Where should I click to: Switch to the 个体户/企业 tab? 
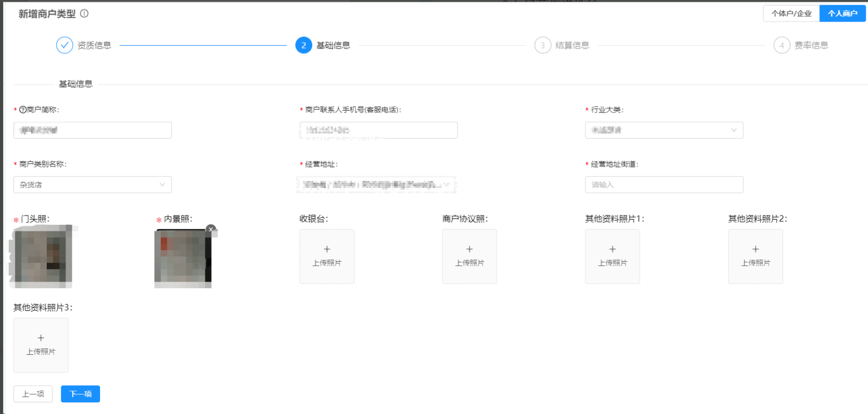coord(791,13)
